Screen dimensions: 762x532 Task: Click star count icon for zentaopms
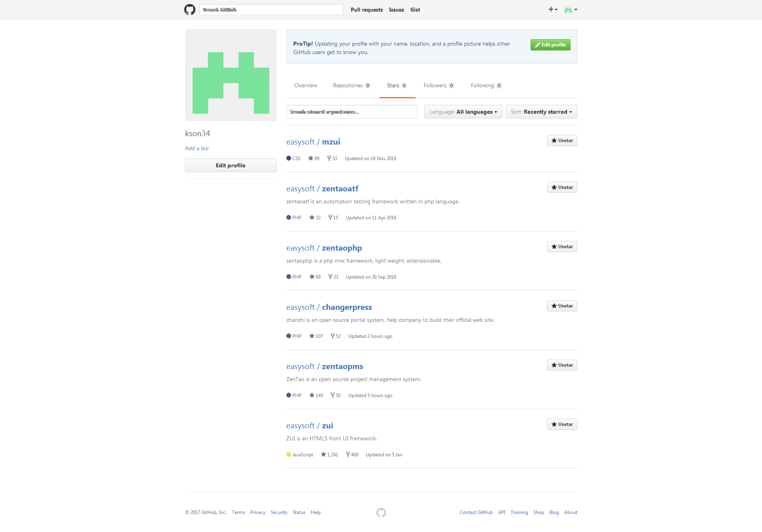312,395
